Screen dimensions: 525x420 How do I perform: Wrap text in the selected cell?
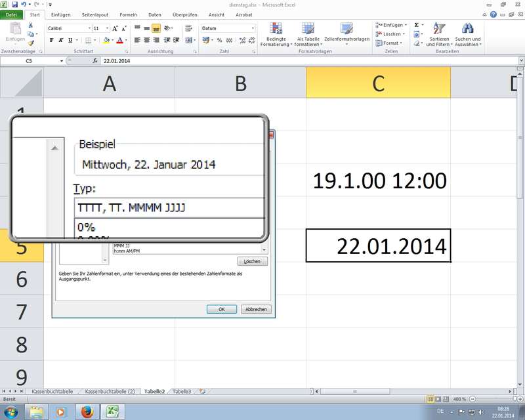click(188, 28)
